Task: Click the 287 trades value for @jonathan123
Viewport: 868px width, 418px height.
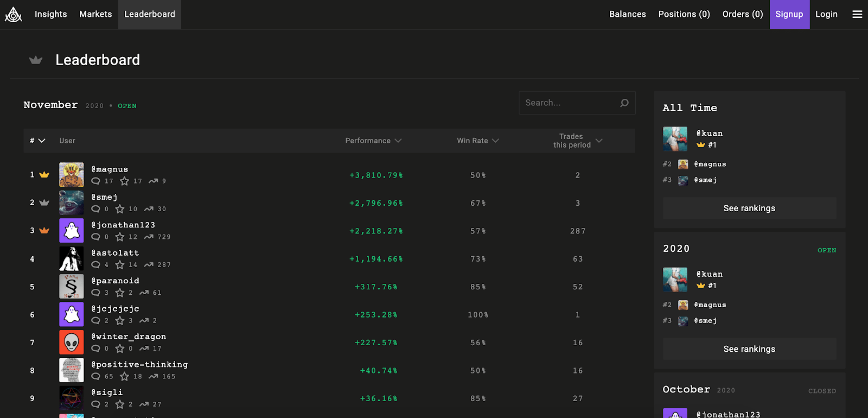Action: tap(578, 231)
